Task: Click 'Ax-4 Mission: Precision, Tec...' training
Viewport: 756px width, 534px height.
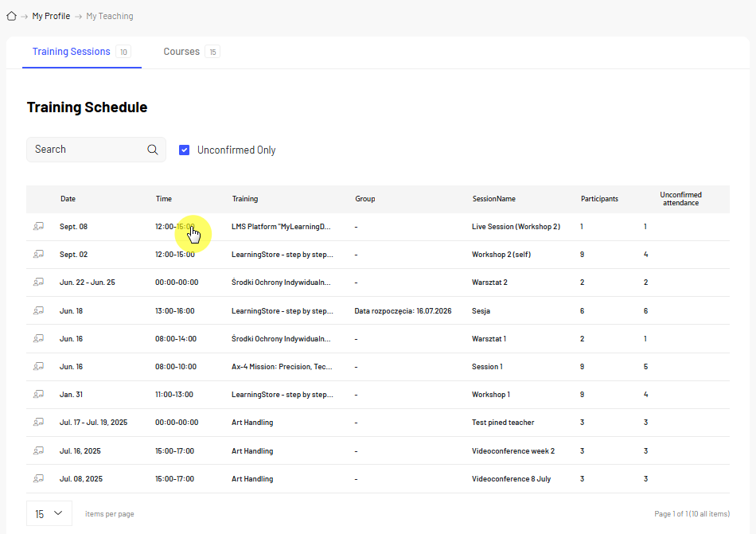Action: (282, 367)
